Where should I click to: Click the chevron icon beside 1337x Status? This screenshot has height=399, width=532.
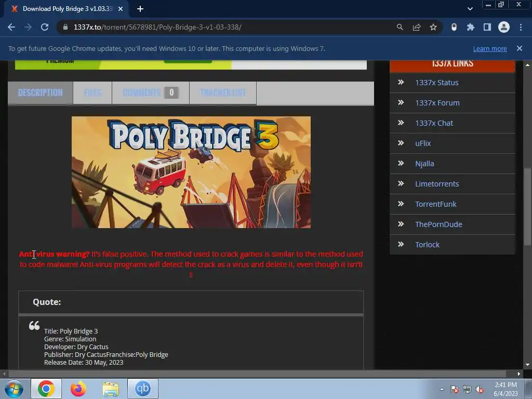401,82
